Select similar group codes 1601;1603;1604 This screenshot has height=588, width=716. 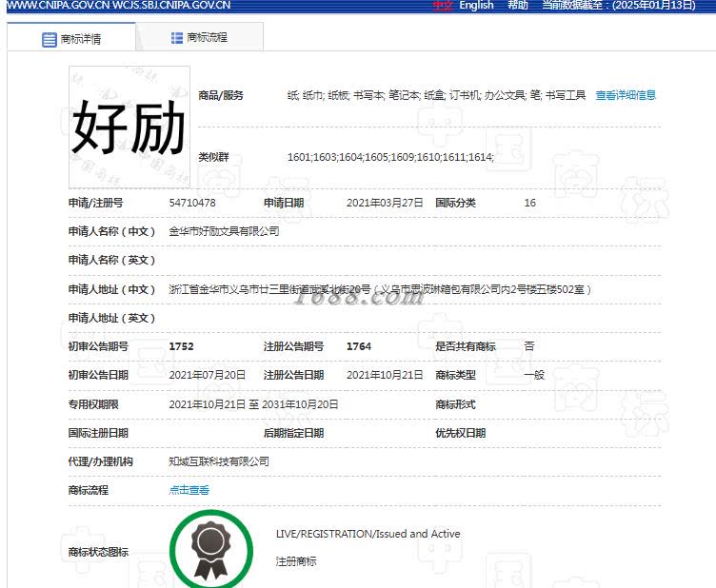(391, 157)
